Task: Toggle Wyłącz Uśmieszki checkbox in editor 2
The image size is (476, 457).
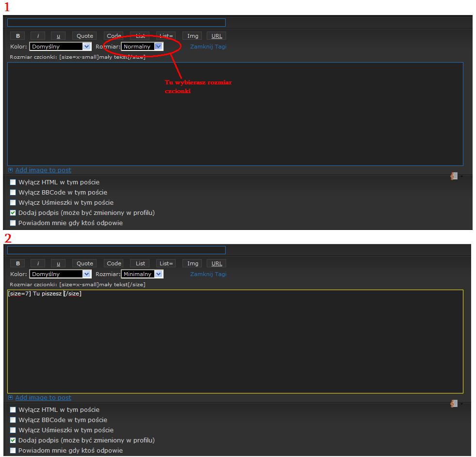Action: (x=13, y=430)
